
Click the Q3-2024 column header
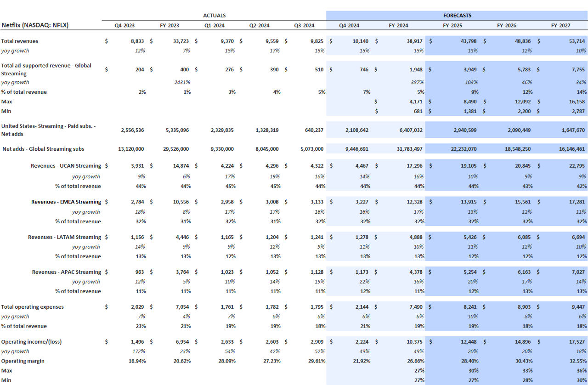(304, 26)
